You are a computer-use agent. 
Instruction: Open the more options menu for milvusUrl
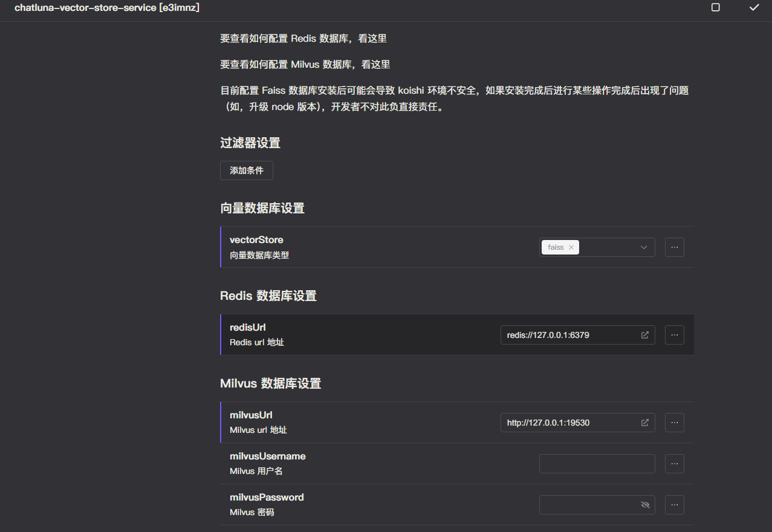[x=674, y=422]
